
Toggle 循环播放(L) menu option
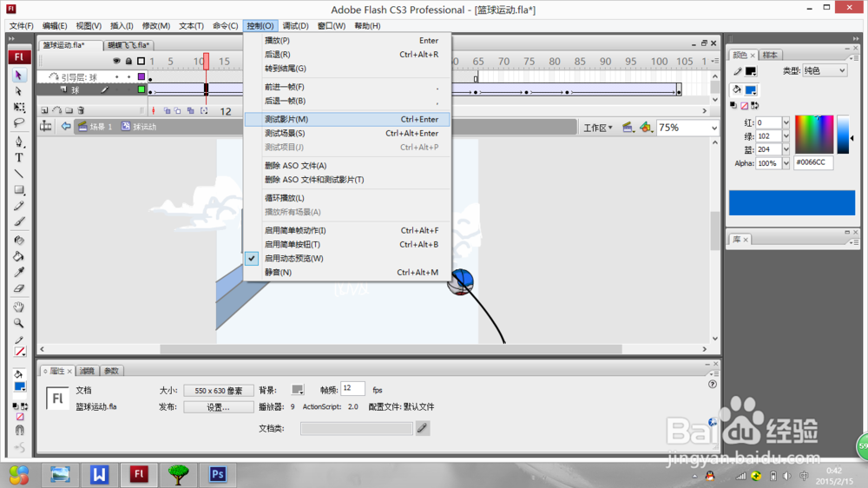click(x=347, y=198)
